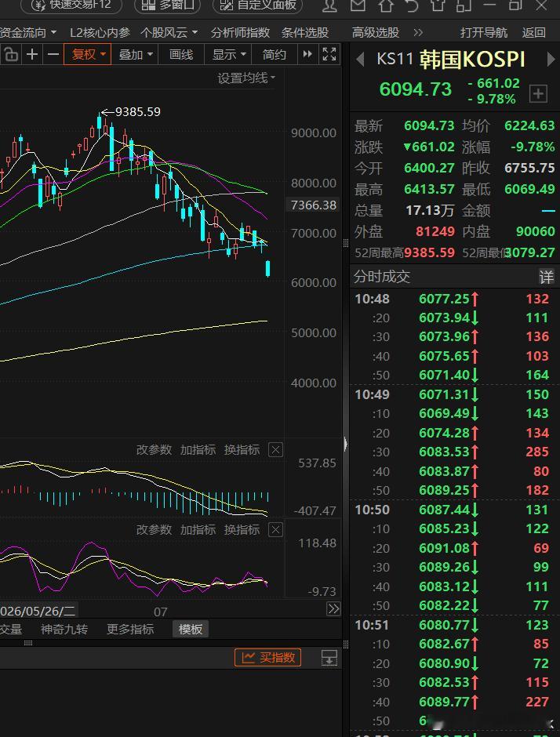Close the KDJ indicator panel
The height and width of the screenshot is (737, 560).
(275, 530)
